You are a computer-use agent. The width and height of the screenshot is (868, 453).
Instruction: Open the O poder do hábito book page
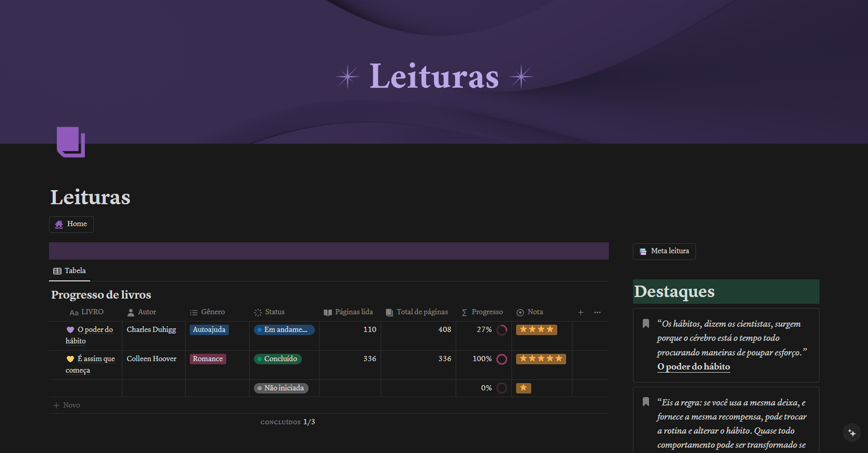[89, 335]
